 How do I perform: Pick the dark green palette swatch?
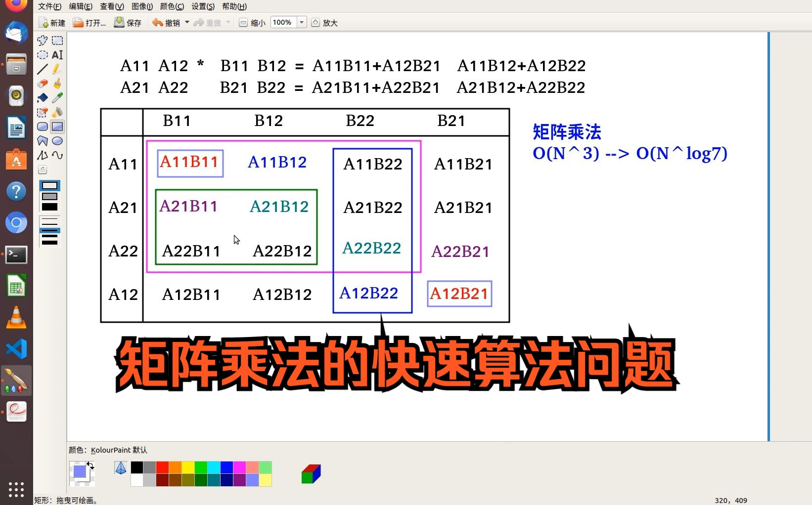[x=201, y=480]
